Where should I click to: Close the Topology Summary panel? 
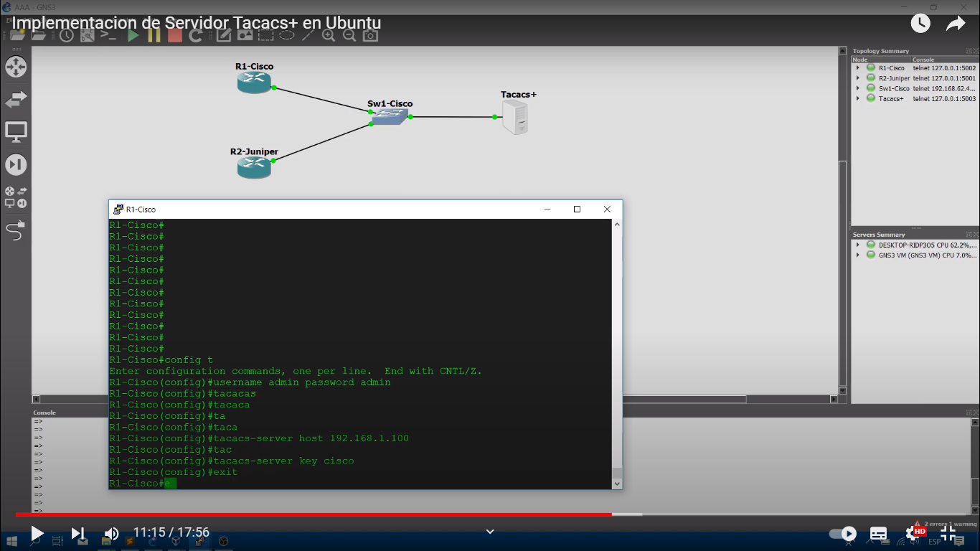pos(975,51)
